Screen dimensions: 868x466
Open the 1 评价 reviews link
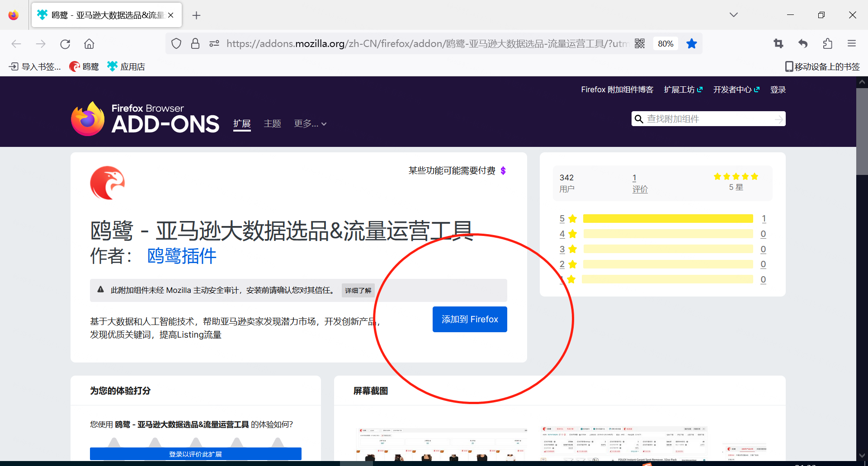pos(640,183)
